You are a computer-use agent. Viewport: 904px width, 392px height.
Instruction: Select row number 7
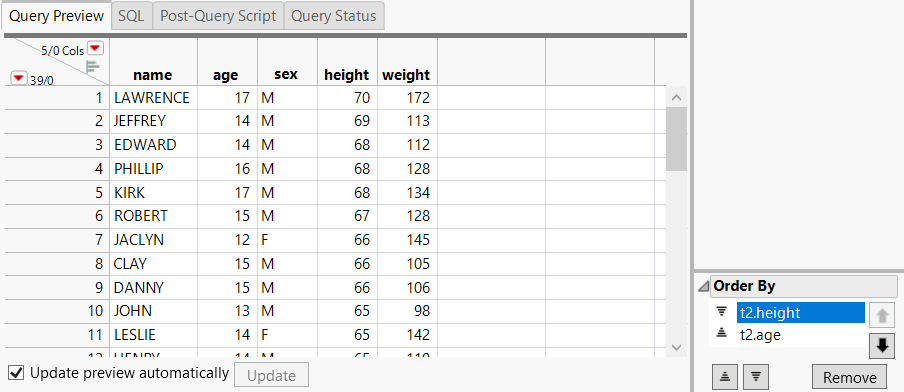[x=56, y=239]
